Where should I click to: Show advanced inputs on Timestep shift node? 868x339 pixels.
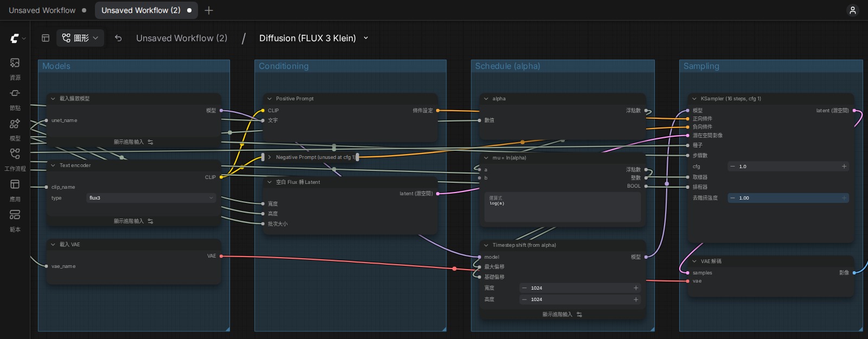point(563,315)
